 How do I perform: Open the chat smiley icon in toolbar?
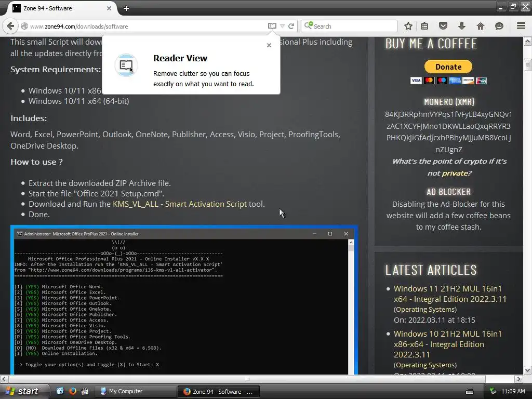(x=499, y=26)
